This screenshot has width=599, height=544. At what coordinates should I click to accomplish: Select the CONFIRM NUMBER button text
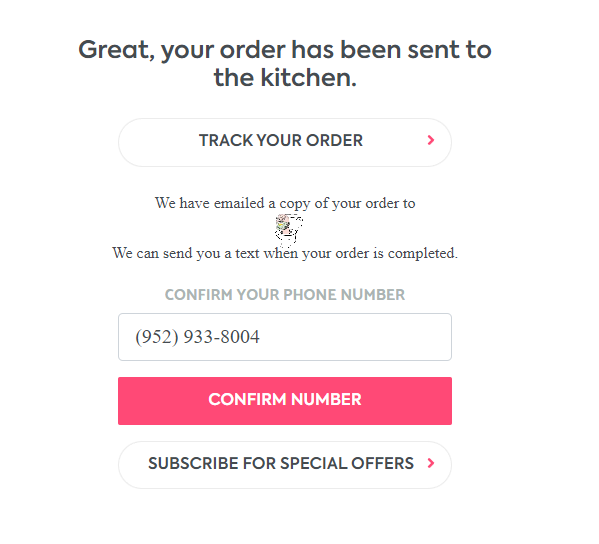[x=285, y=399]
